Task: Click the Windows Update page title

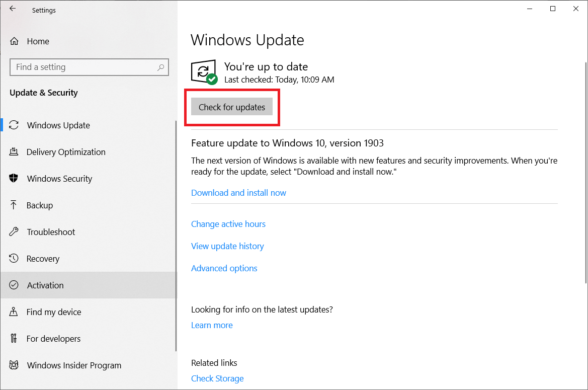Action: coord(247,40)
